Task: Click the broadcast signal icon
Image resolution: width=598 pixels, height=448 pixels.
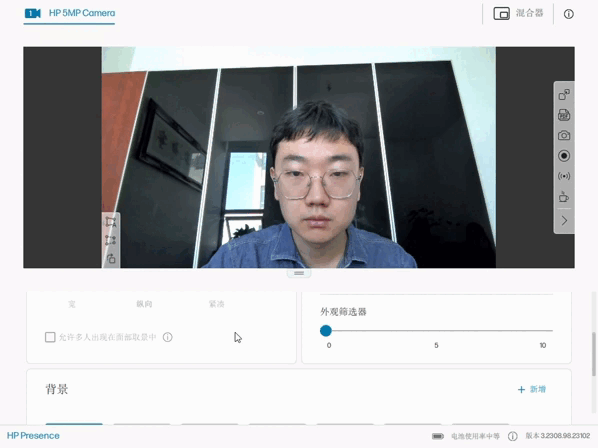Action: click(564, 176)
